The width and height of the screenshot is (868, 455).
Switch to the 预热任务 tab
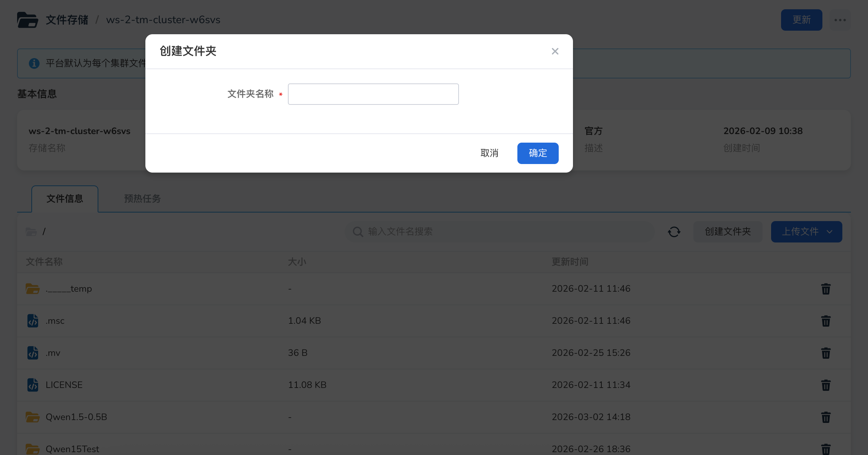142,199
